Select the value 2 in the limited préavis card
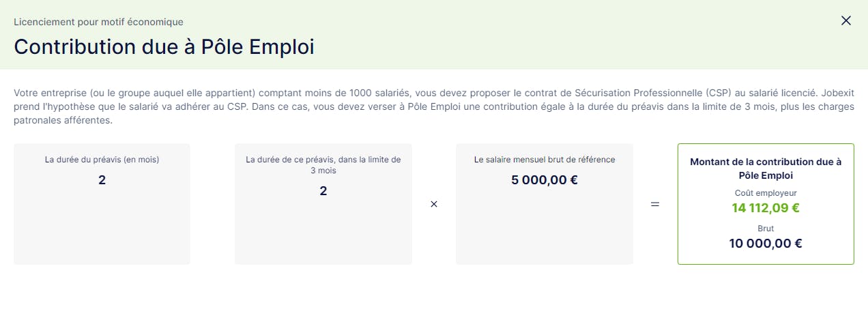868x333 pixels. [323, 191]
